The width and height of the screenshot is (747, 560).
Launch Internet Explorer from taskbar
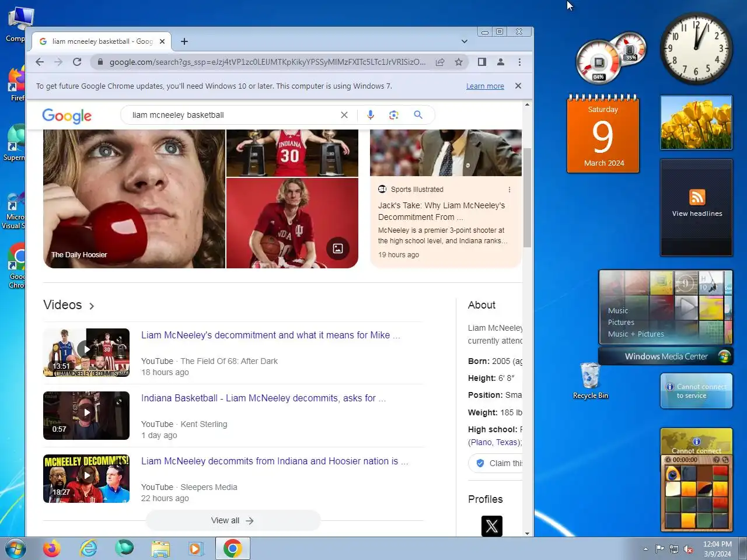[88, 549]
